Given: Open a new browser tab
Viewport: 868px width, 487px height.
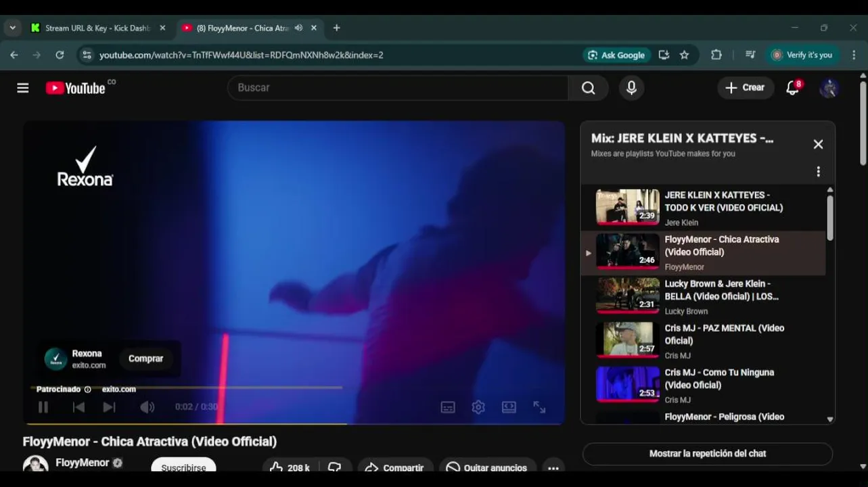Looking at the screenshot, I should coord(336,28).
